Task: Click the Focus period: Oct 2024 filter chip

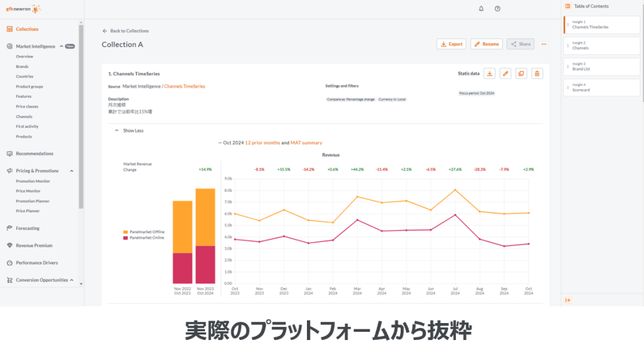Action: (477, 93)
